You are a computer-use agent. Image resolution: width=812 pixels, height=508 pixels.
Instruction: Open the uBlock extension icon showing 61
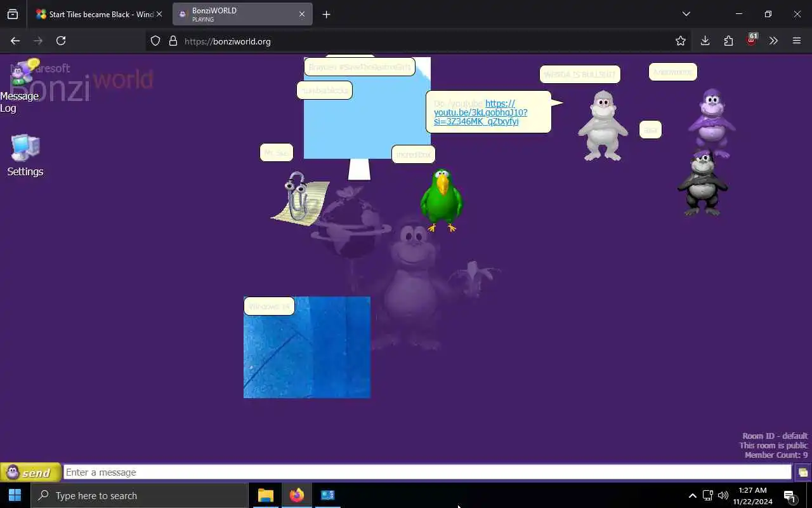coord(751,40)
